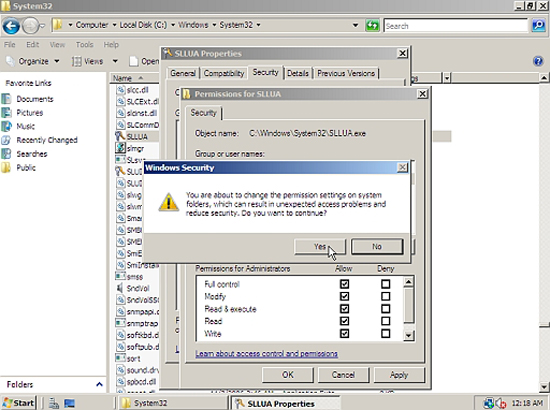Select the SLLUA keys icon in file list
This screenshot has height=410, width=550.
click(x=120, y=136)
